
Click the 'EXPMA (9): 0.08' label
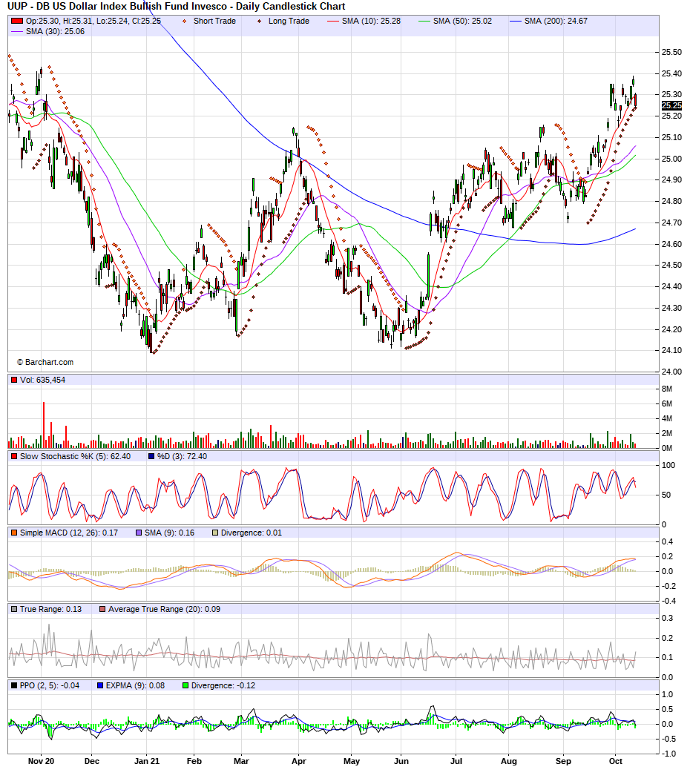pyautogui.click(x=135, y=686)
